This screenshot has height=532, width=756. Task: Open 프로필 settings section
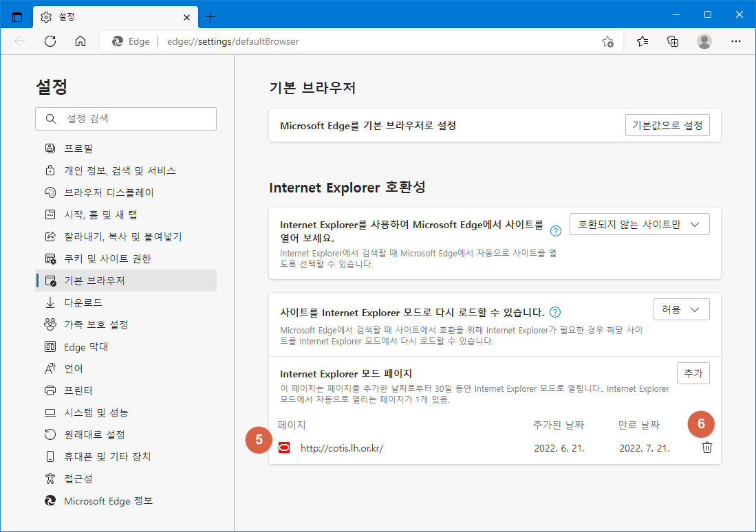click(126, 148)
